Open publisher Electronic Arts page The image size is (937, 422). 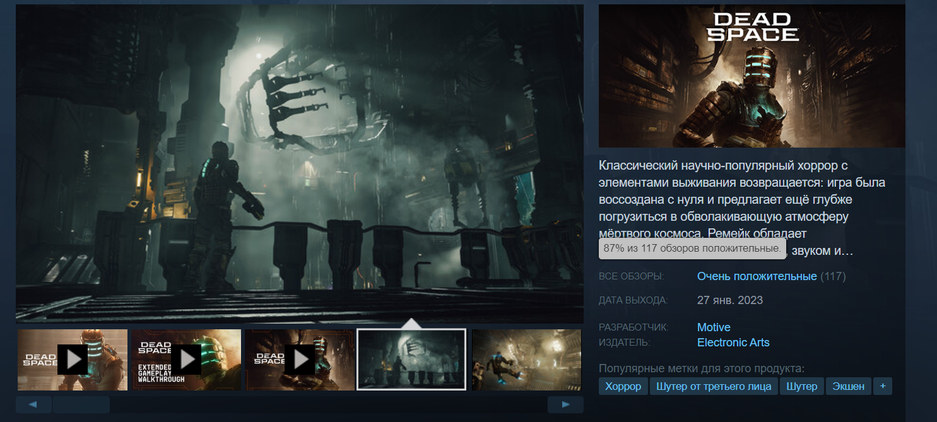[733, 343]
